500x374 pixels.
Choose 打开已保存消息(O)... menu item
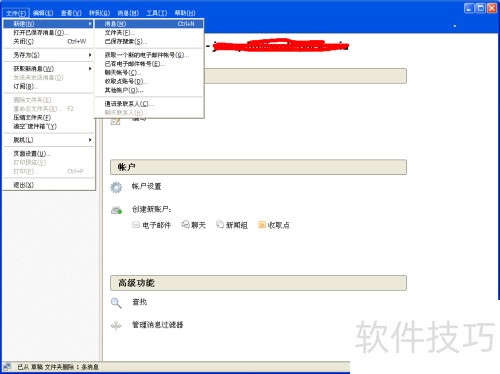pyautogui.click(x=49, y=33)
